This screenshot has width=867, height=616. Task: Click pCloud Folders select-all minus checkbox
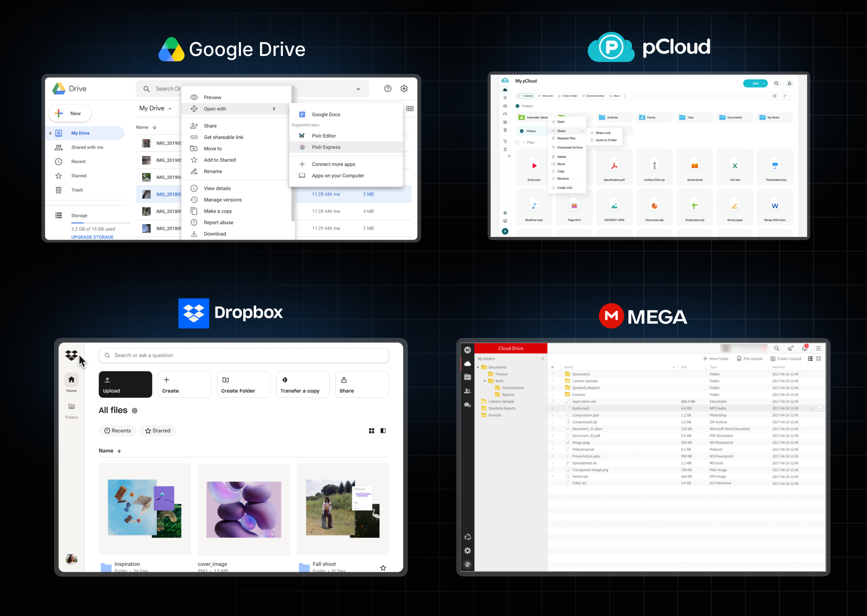click(517, 106)
